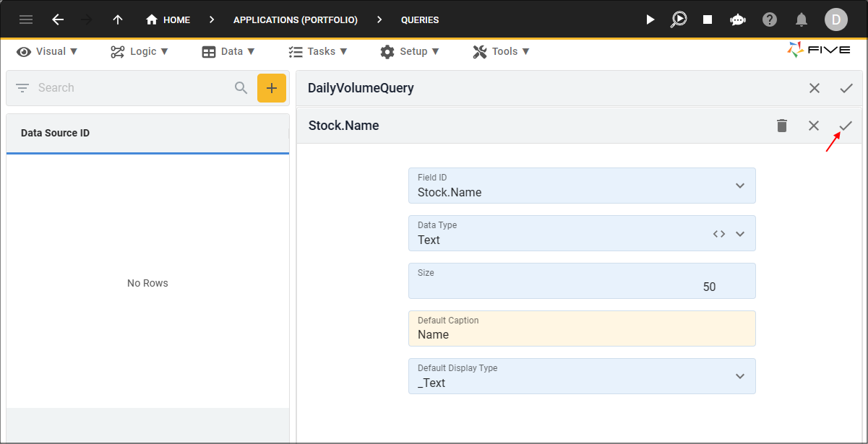Open the Logic menu

(139, 51)
